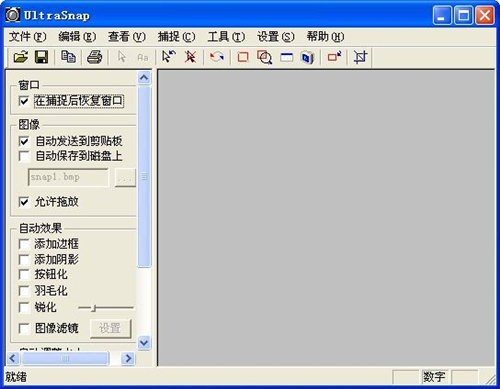Open the 帮助(H) menu
Viewport: 500px width, 389px height.
pyautogui.click(x=325, y=37)
